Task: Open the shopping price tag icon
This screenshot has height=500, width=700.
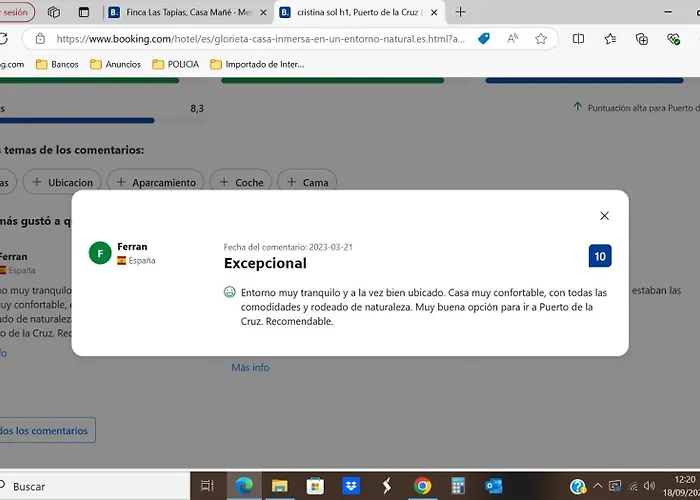Action: [484, 39]
